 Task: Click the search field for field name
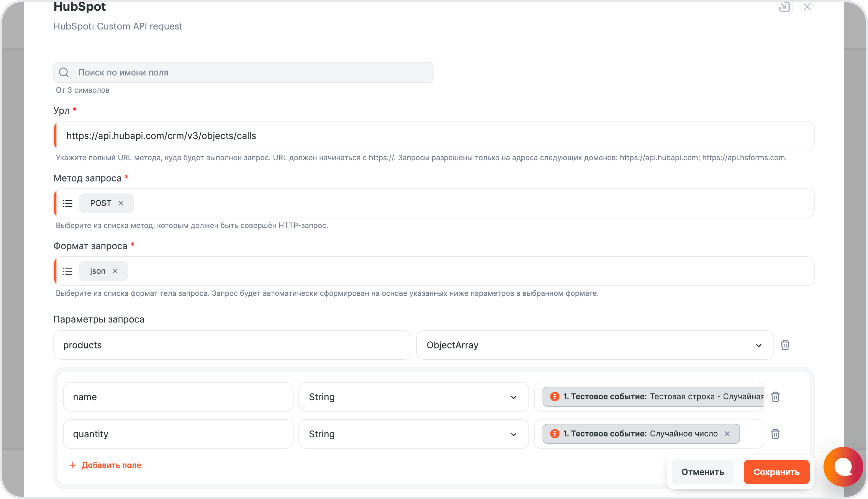244,72
